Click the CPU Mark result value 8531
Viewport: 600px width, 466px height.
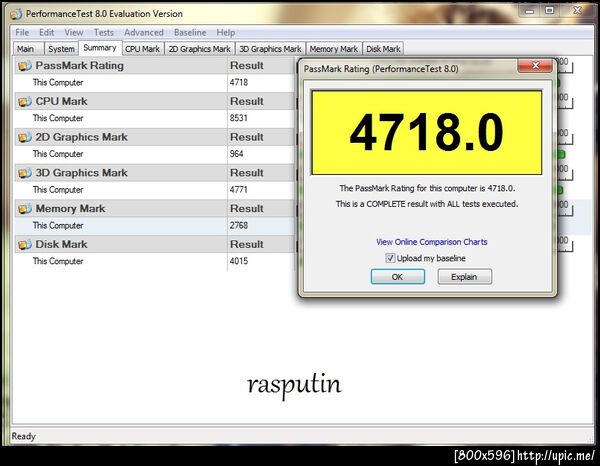pos(239,118)
